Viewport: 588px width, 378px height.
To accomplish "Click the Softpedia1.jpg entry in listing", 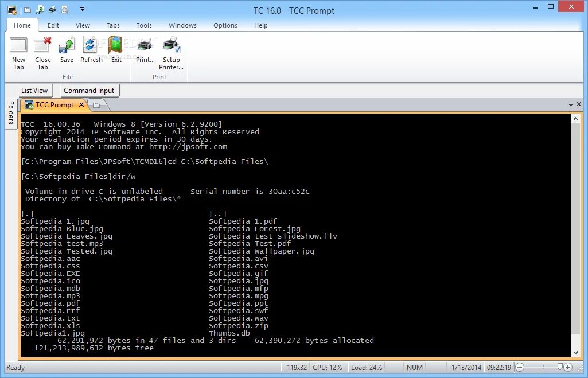I will tap(53, 333).
